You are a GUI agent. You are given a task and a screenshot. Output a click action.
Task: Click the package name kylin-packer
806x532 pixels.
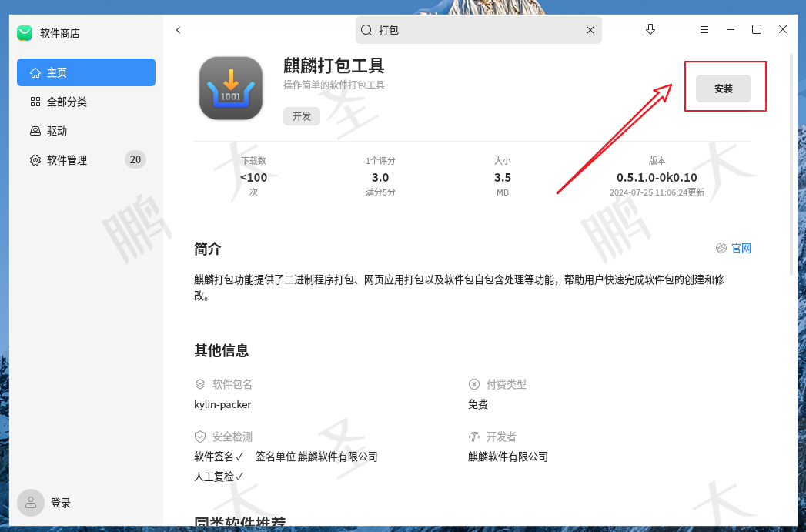pos(222,404)
